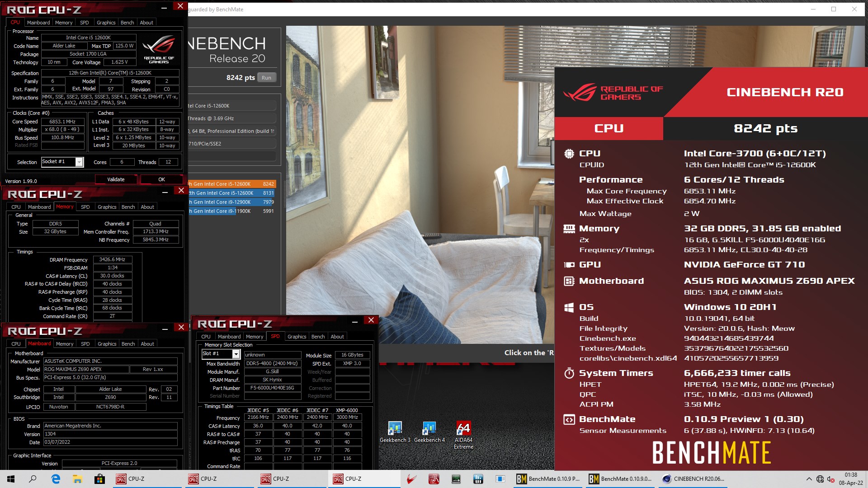868x488 pixels.
Task: Click the muted volume tray icon
Action: point(831,479)
